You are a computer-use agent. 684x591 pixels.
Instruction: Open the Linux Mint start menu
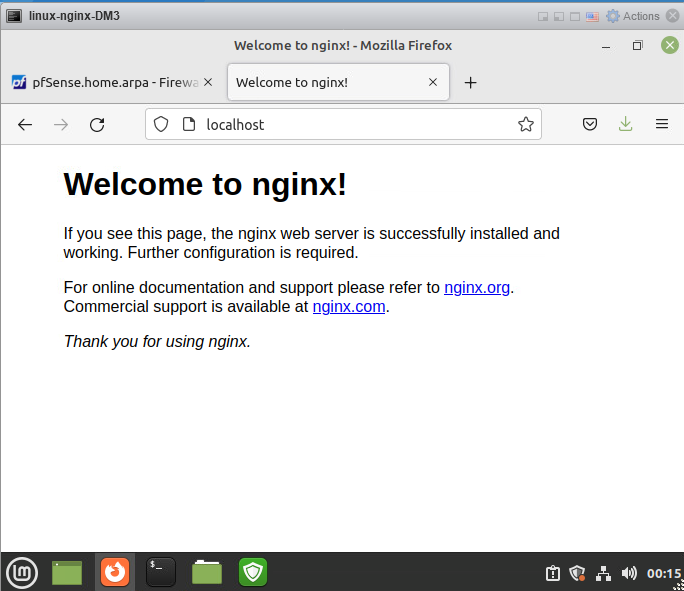[22, 572]
